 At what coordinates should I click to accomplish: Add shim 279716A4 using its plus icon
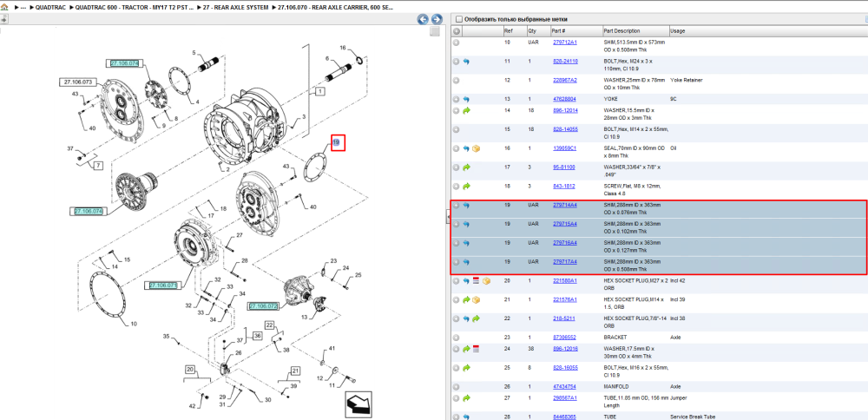click(x=457, y=243)
